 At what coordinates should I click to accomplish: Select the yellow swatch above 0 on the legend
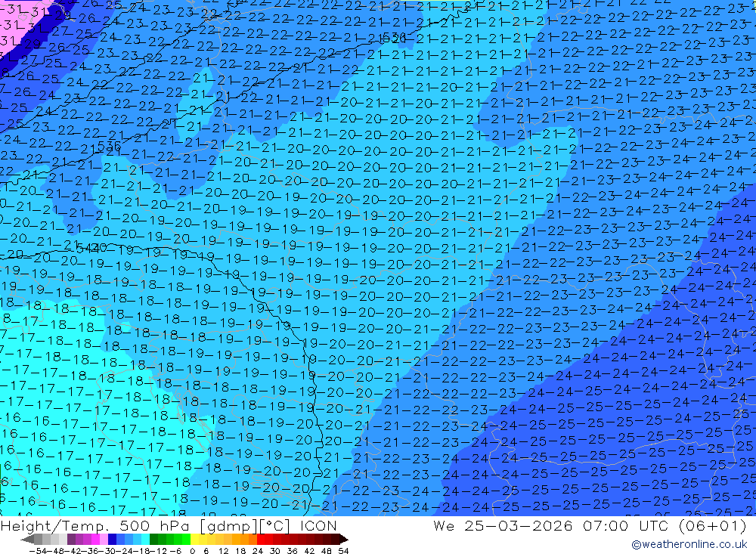point(195,539)
